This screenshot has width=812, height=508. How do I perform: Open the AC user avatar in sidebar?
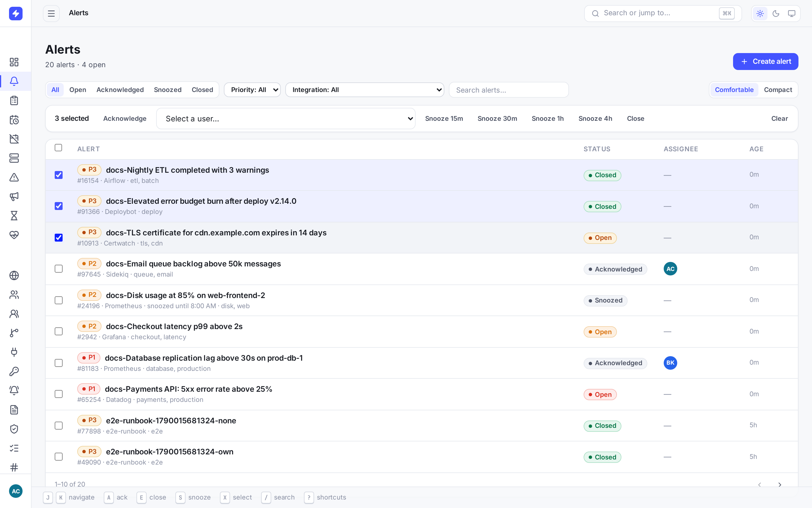pyautogui.click(x=16, y=491)
